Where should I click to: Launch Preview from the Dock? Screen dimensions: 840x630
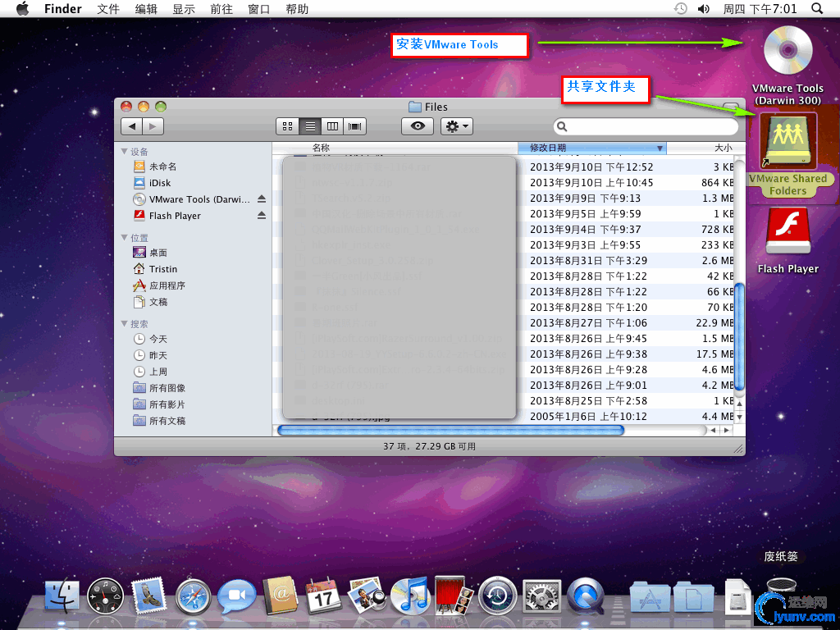(x=367, y=596)
